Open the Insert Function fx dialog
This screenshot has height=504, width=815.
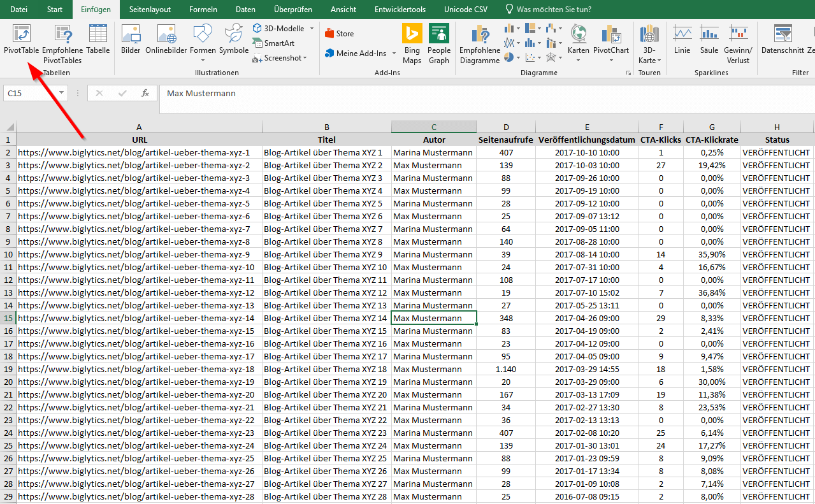pyautogui.click(x=145, y=93)
